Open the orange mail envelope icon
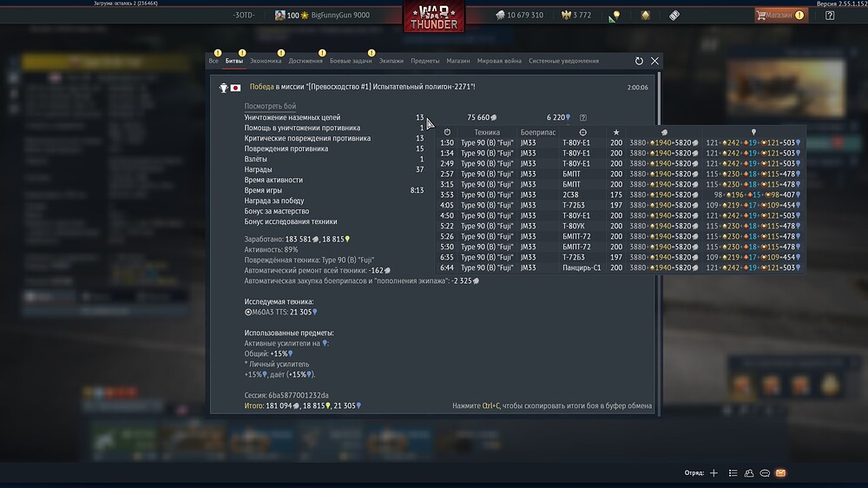The image size is (868, 488). [780, 473]
